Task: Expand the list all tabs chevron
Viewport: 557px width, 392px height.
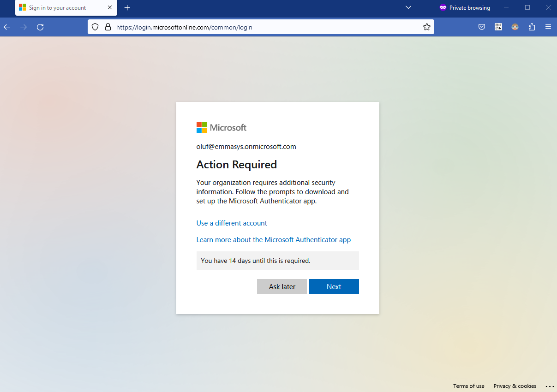Action: tap(408, 7)
